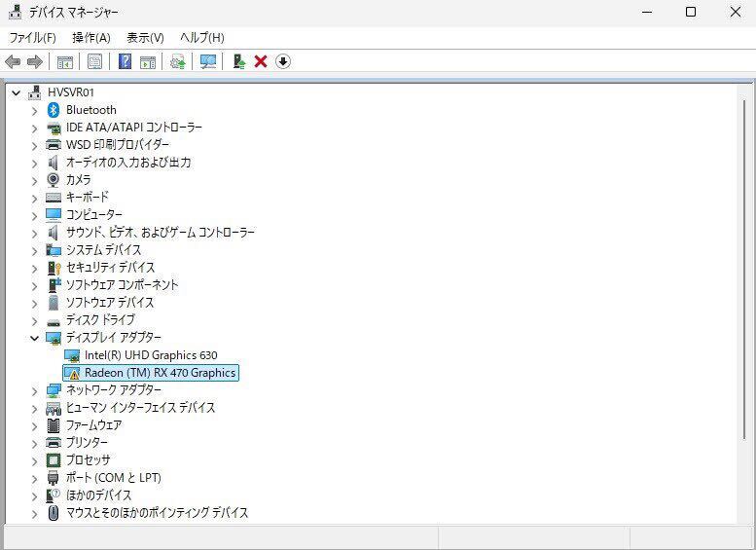
Task: Open the 表示(V) menu
Action: (x=145, y=38)
